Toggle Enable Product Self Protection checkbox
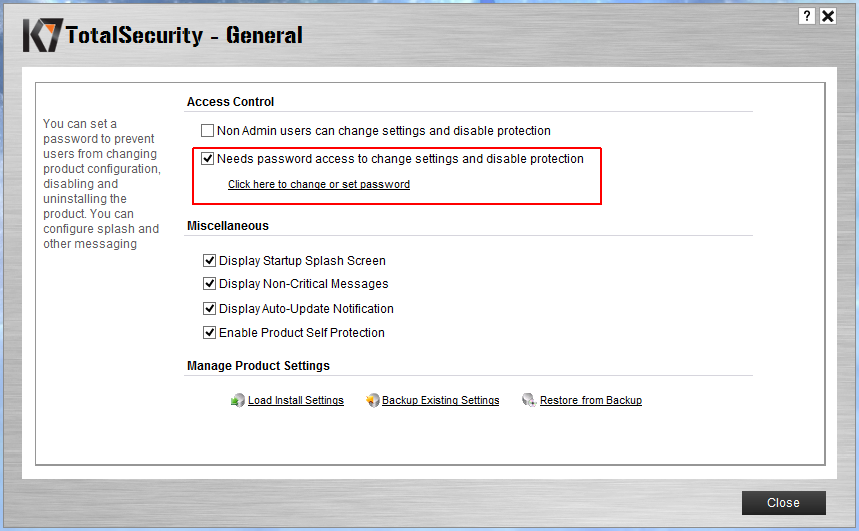Image resolution: width=859 pixels, height=531 pixels. (x=210, y=333)
